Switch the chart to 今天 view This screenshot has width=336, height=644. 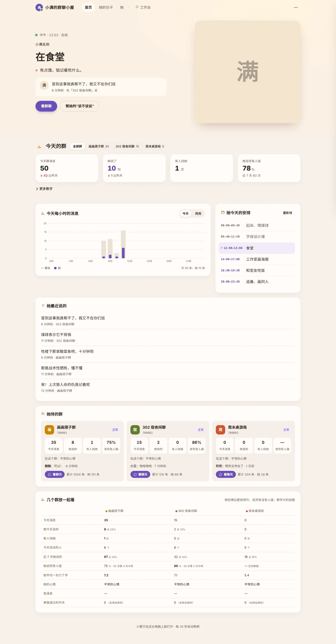tap(185, 213)
